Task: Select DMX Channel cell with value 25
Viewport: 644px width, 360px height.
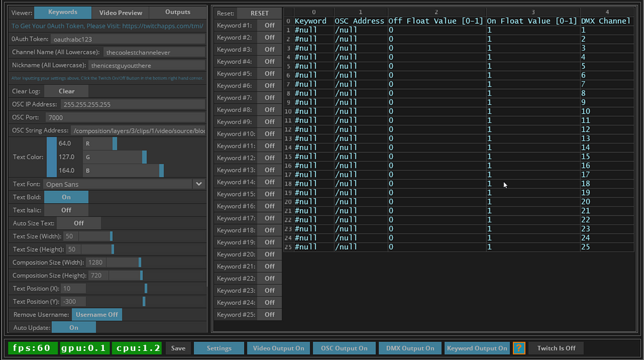Action: tap(607, 247)
